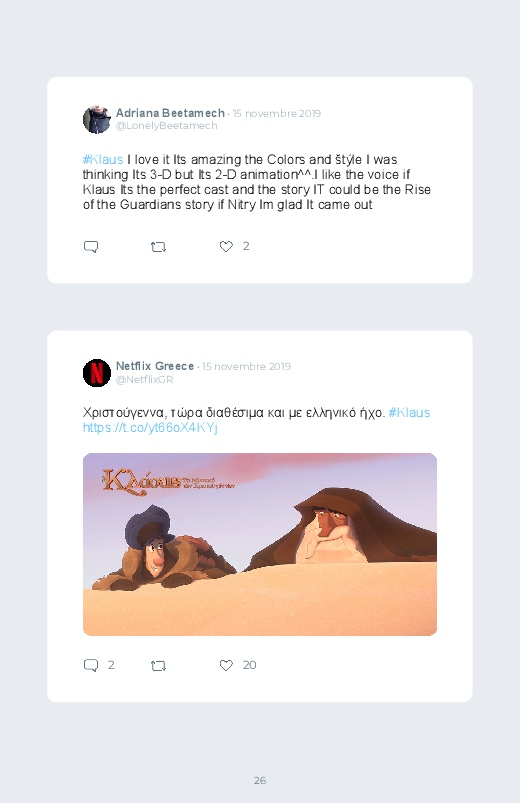Open the Klaus movie image thumbnail
The height and width of the screenshot is (803, 520).
(x=260, y=544)
